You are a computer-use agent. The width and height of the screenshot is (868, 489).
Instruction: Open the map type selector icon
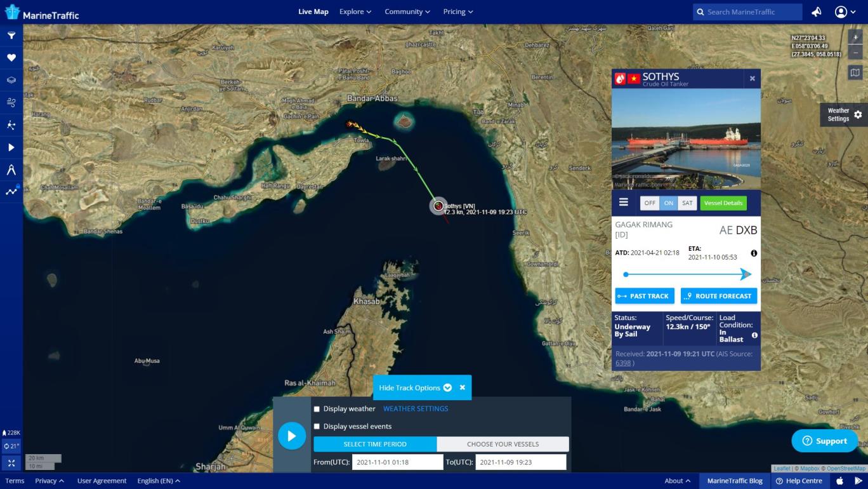(855, 72)
